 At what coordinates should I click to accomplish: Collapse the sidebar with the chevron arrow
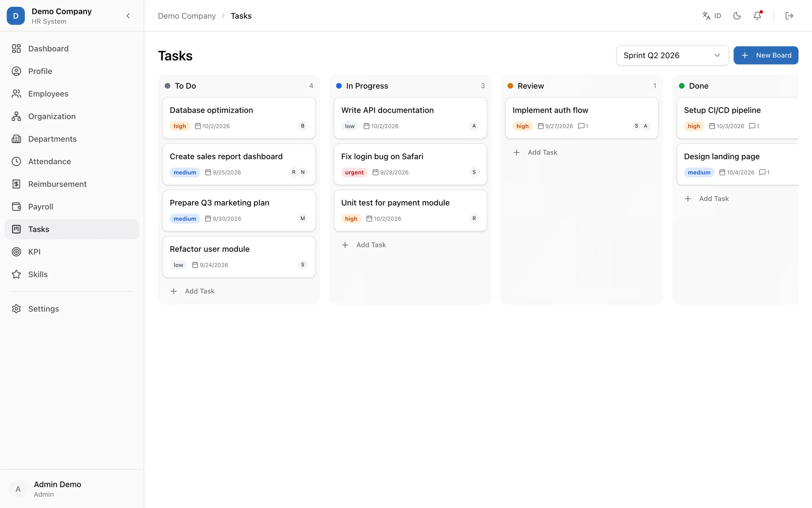[x=128, y=16]
